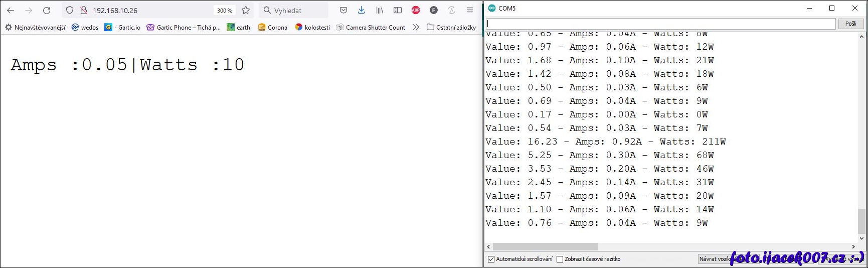The image size is (868, 268).
Task: Open the Firefox downloads panel
Action: tap(361, 10)
